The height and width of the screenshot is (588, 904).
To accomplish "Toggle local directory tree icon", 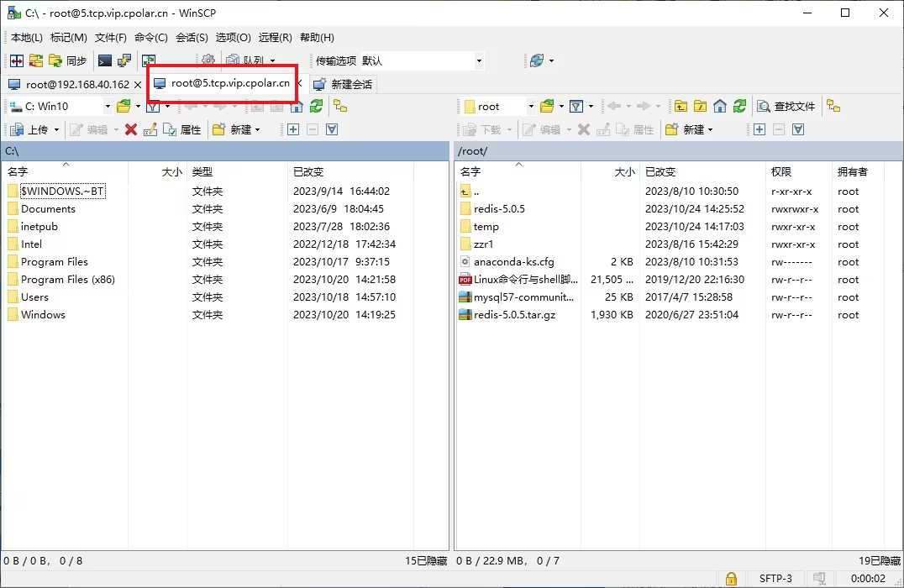I will (340, 106).
